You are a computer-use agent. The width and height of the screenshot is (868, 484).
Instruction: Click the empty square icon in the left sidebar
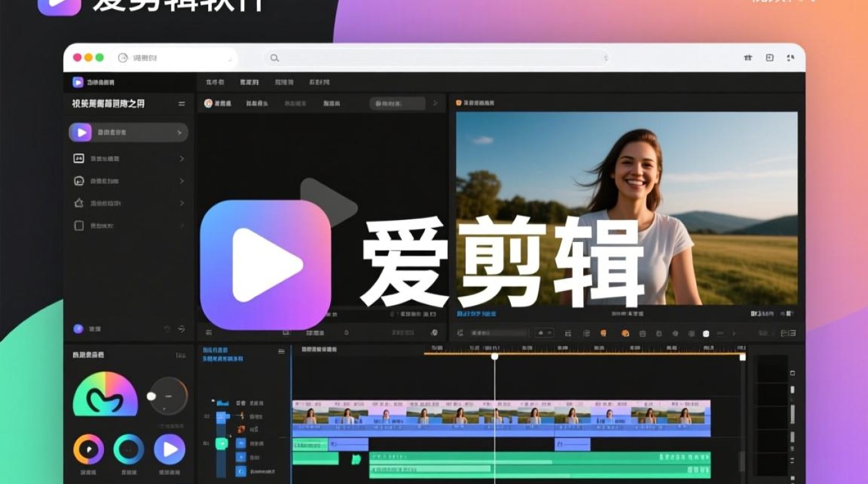tap(79, 226)
